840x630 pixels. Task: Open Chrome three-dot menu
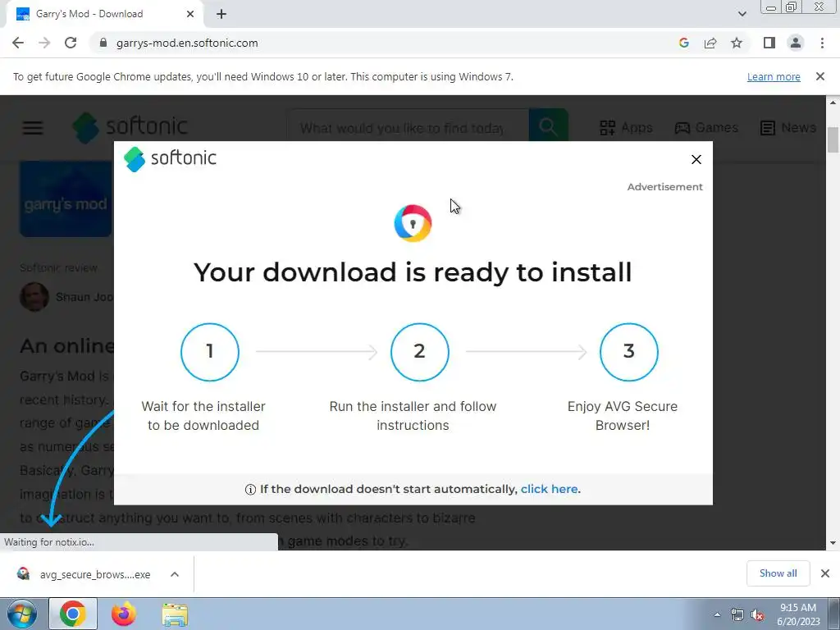822,43
